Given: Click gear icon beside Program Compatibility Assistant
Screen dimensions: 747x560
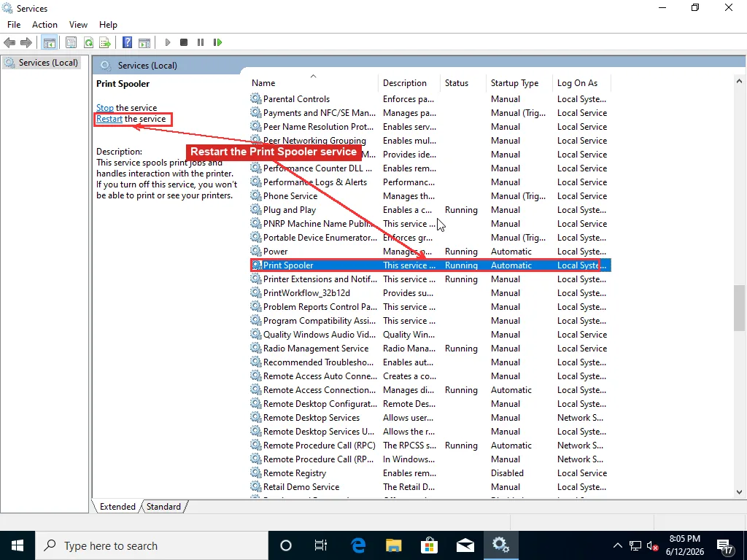Looking at the screenshot, I should [x=256, y=321].
